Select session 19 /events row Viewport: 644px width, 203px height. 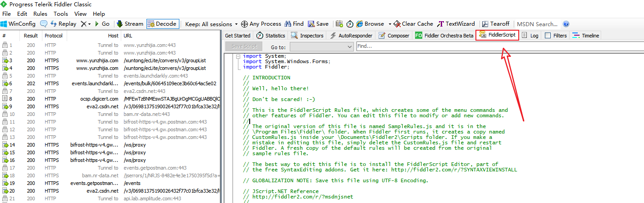tap(110, 183)
